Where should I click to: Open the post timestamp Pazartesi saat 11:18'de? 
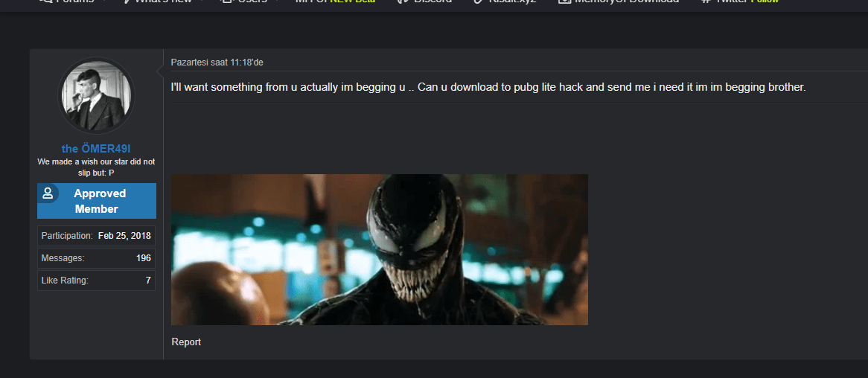pos(217,63)
